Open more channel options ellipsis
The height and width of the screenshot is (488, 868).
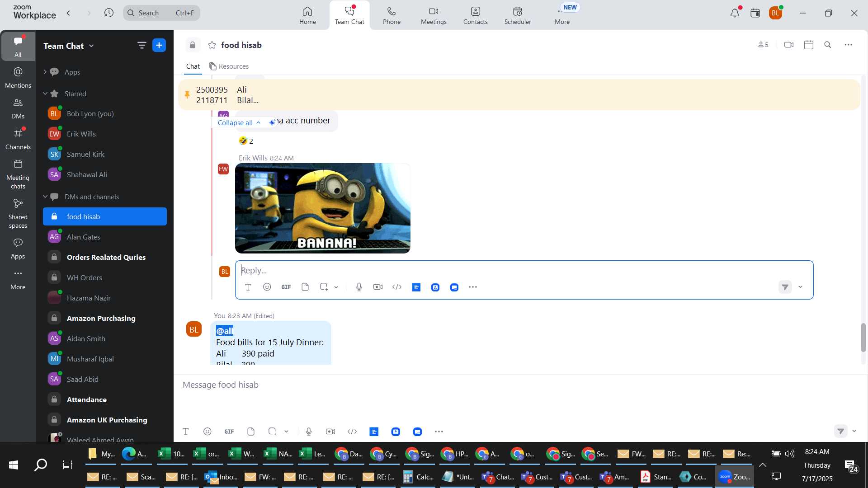pos(849,45)
